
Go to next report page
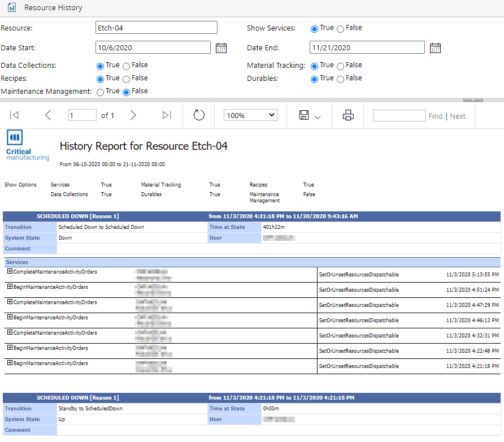pyautogui.click(x=133, y=115)
